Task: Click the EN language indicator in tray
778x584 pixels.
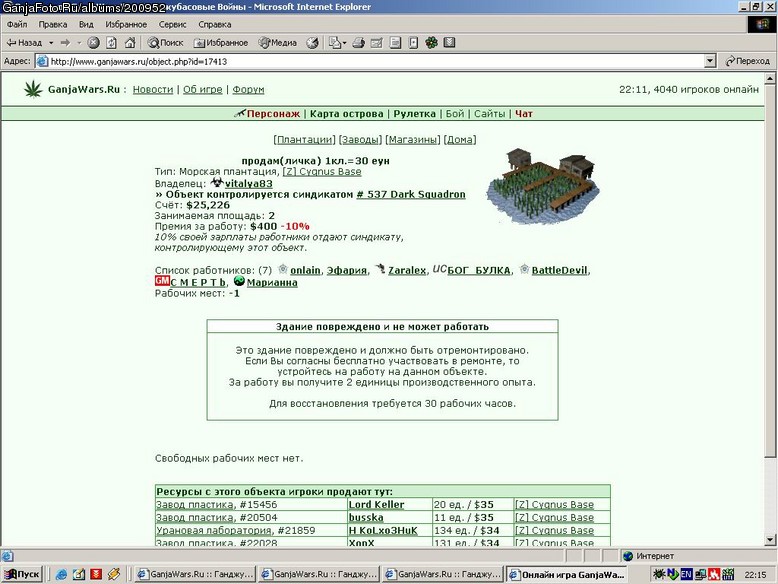Action: (686, 575)
